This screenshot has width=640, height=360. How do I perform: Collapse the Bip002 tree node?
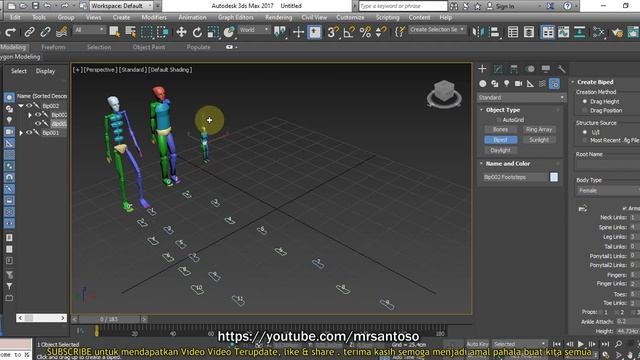pyautogui.click(x=21, y=106)
